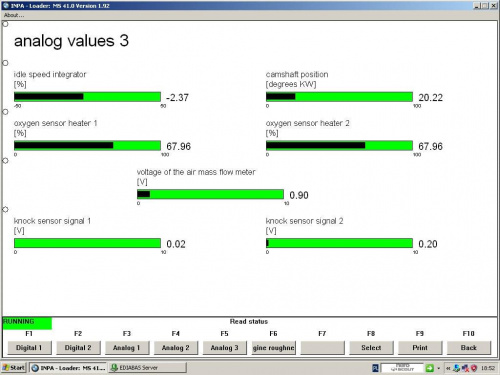Select the knock sensor value 0.02
The height and width of the screenshot is (375, 500).
(176, 244)
